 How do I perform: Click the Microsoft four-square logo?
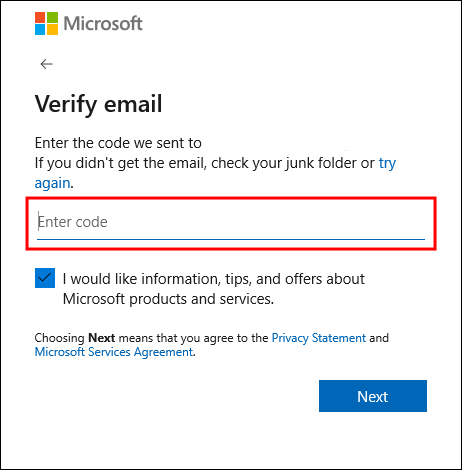point(46,24)
